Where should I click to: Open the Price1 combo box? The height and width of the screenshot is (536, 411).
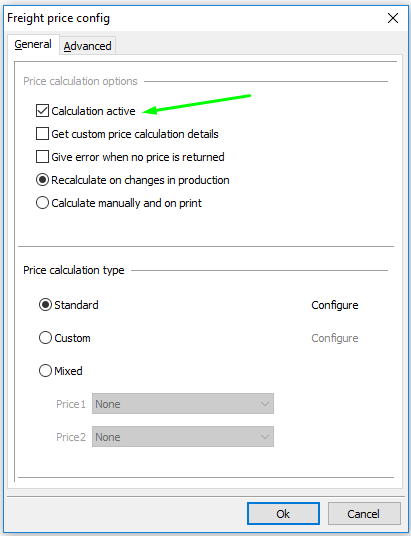[183, 404]
